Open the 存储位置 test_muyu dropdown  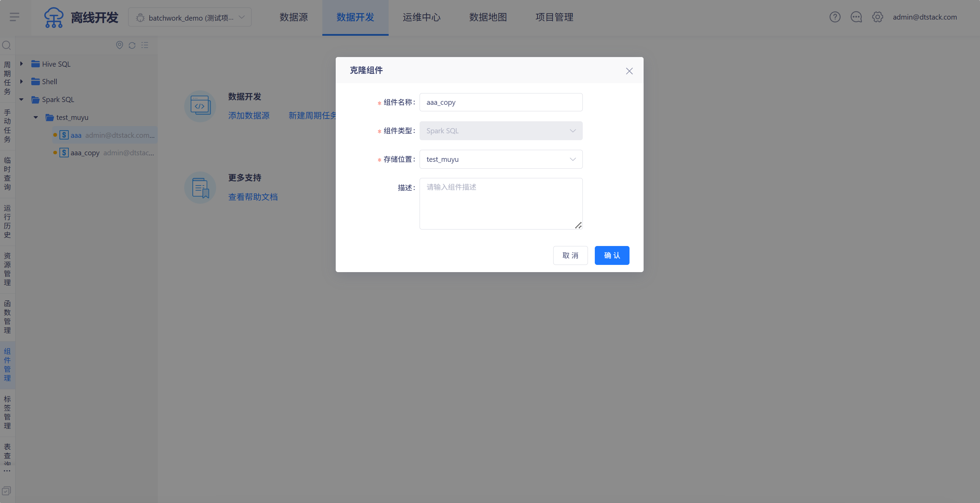[501, 159]
